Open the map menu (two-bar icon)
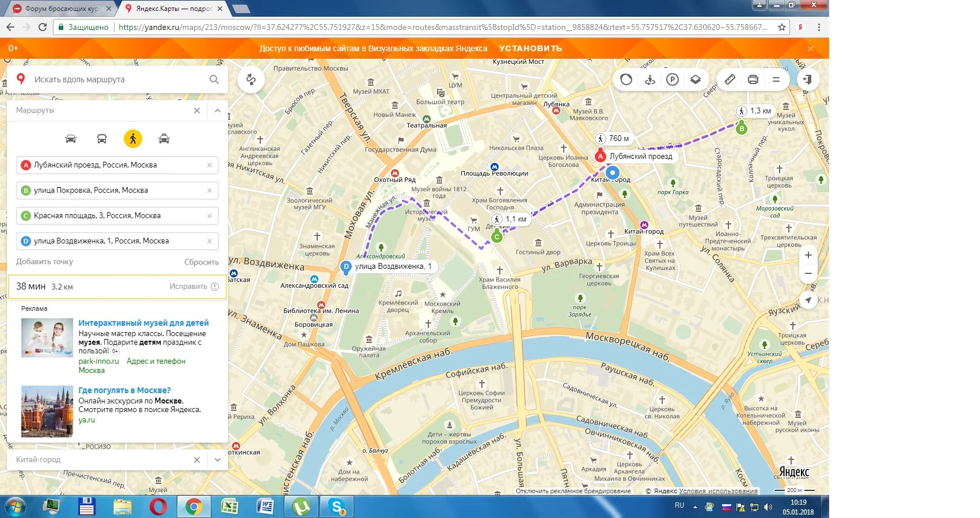This screenshot has height=518, width=980. [x=776, y=79]
